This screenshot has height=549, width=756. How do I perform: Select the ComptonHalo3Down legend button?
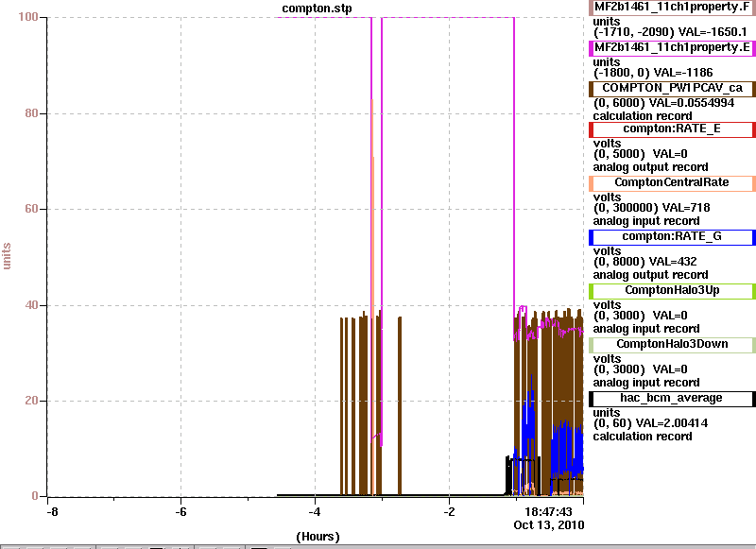[x=672, y=345]
